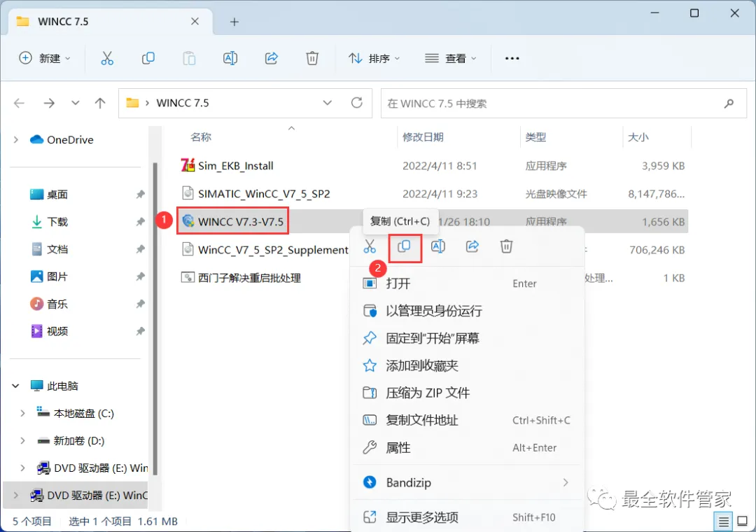Image resolution: width=756 pixels, height=532 pixels.
Task: Add a new tab with the plus button
Action: tap(234, 22)
